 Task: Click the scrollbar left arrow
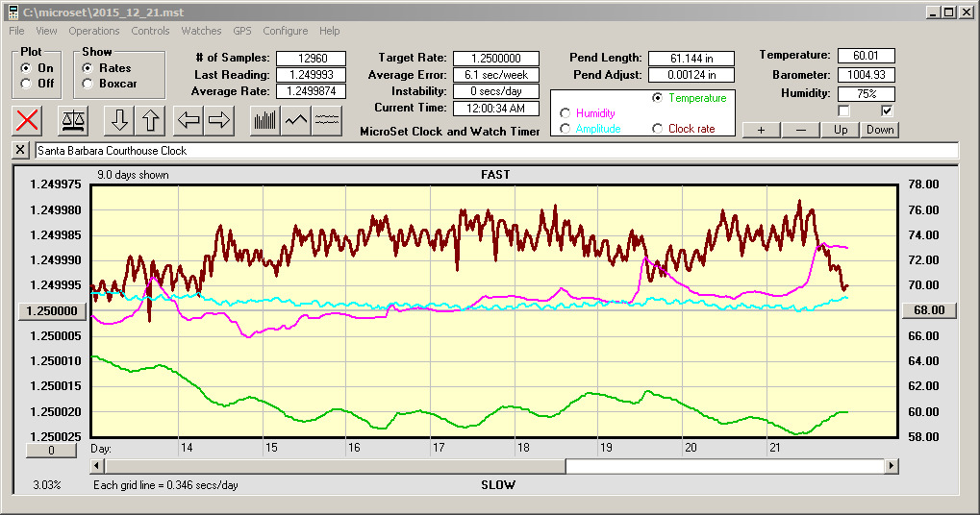coord(97,466)
